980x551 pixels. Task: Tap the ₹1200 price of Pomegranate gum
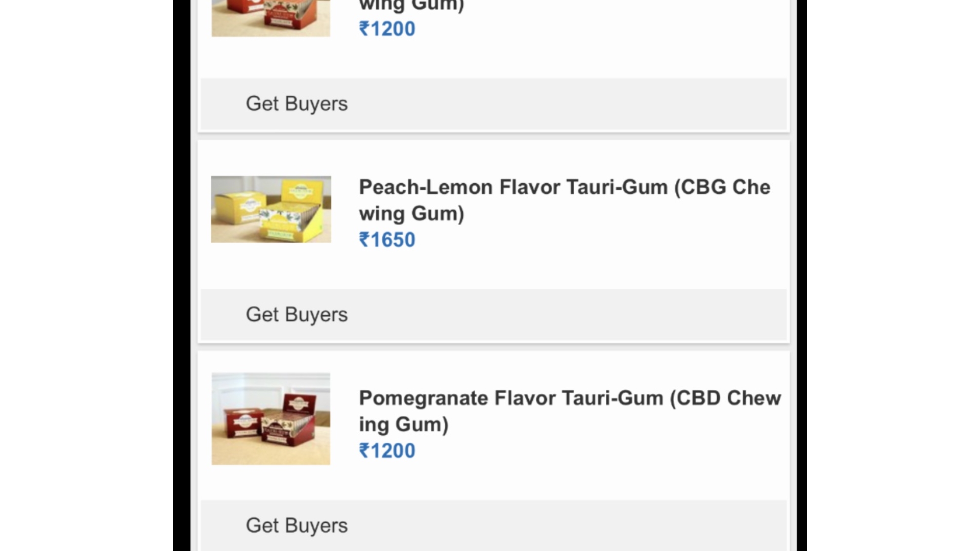coord(387,450)
